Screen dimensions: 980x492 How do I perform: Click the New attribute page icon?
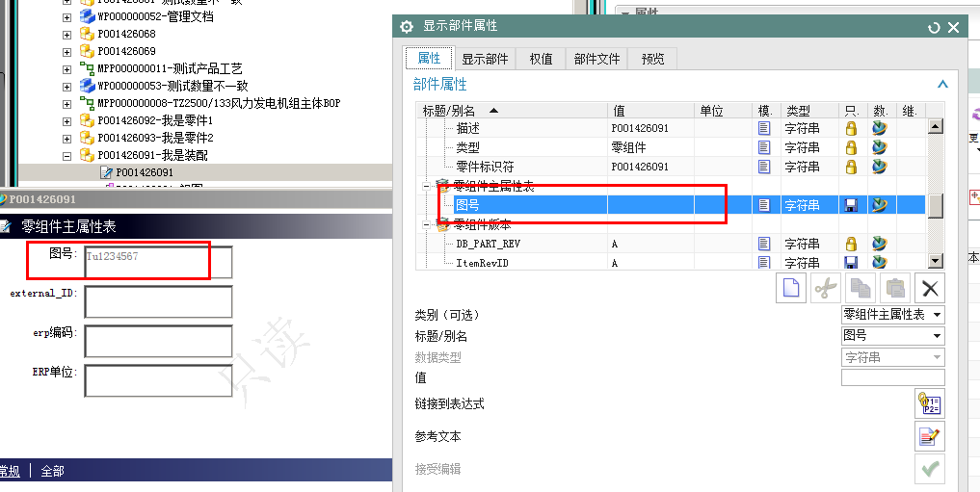pos(790,288)
